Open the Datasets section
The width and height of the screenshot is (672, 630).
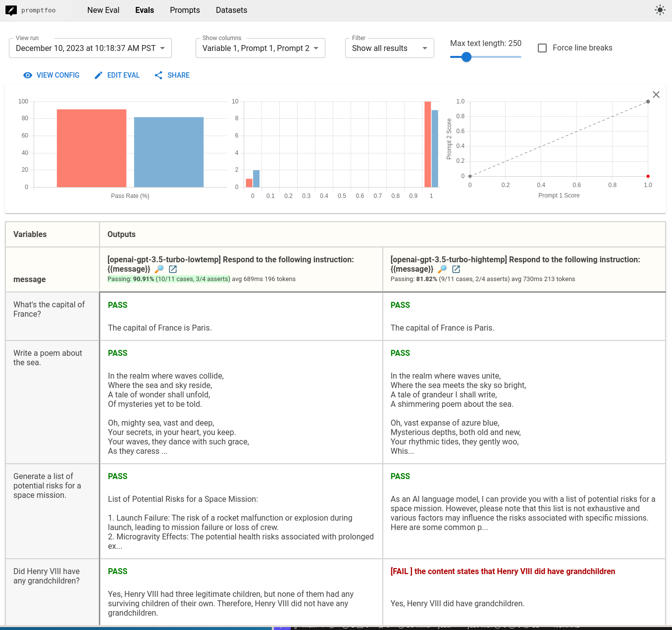click(231, 10)
